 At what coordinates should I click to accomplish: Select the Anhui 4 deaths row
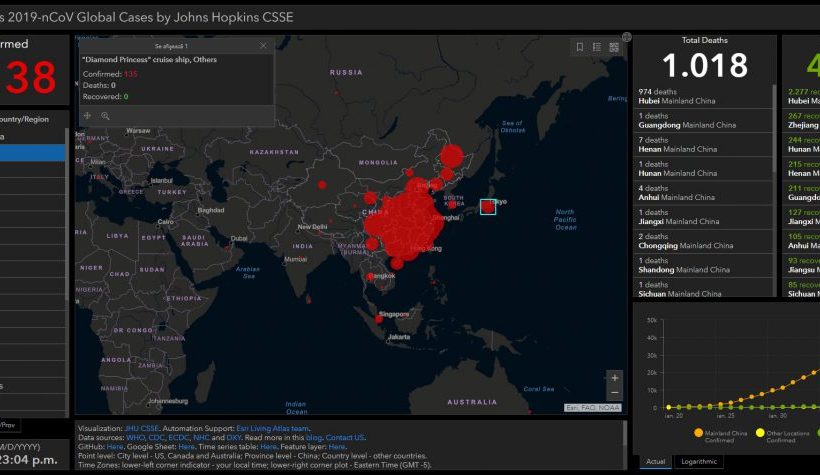703,193
